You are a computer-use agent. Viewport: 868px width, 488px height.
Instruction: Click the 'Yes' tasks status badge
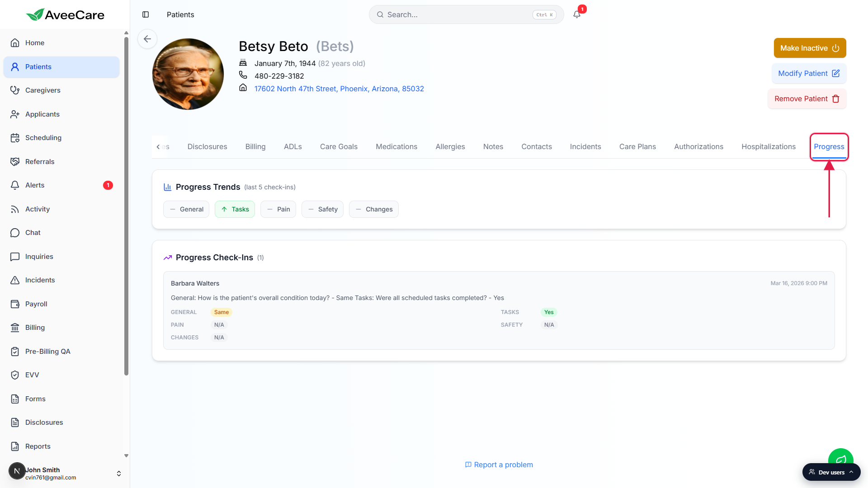coord(549,312)
